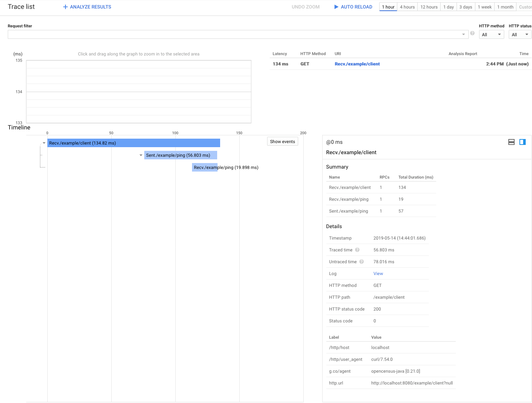Open the request filter help icon

pos(472,33)
